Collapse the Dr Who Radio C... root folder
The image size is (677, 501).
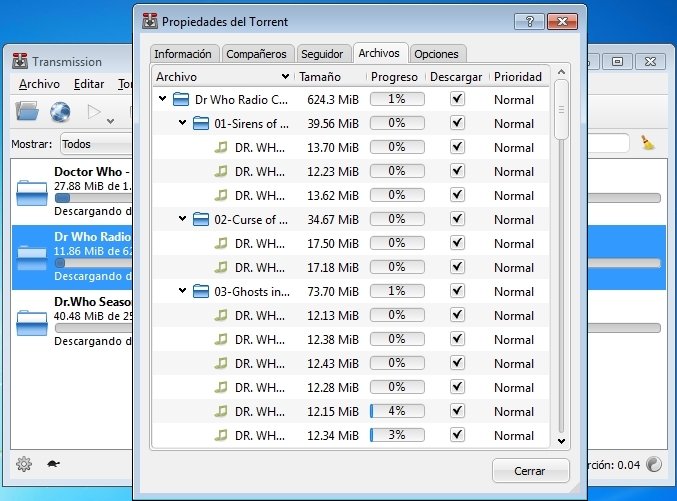(162, 99)
